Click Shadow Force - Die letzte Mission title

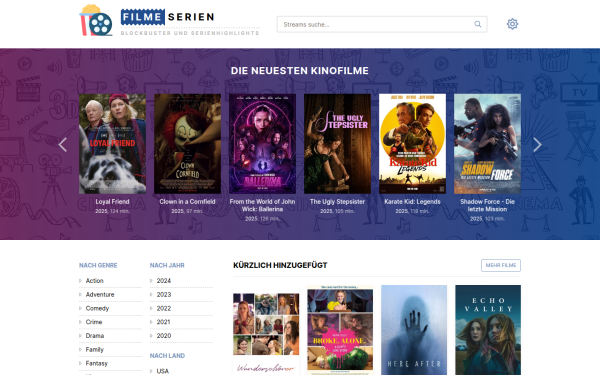click(488, 205)
